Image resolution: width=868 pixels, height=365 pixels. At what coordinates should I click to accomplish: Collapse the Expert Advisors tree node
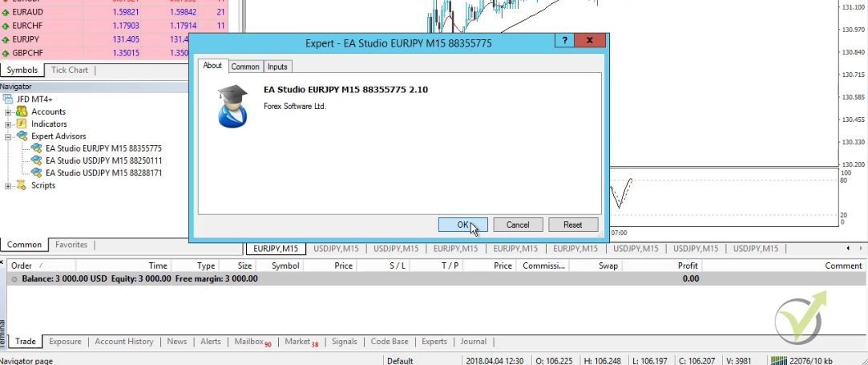point(8,137)
